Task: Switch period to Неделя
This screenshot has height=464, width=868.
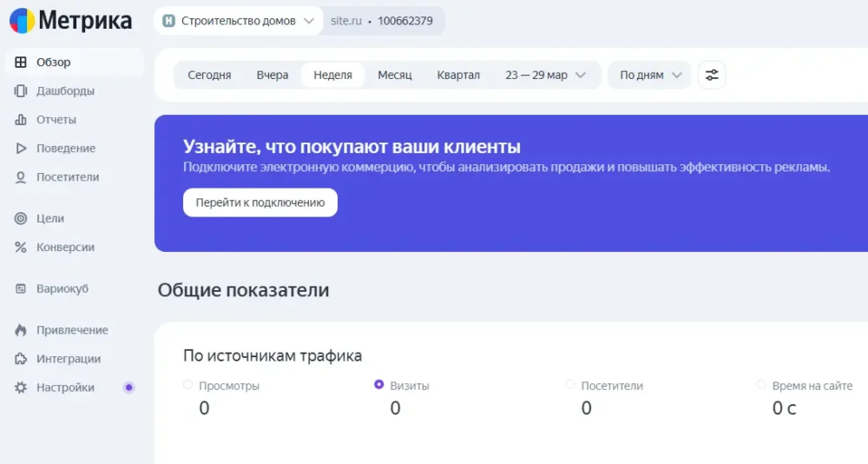Action: pos(332,75)
